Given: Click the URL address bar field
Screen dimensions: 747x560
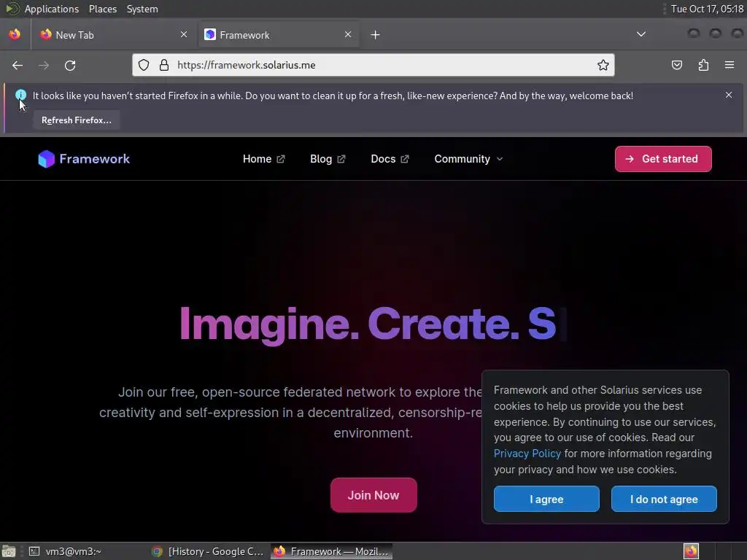Looking at the screenshot, I should point(373,65).
